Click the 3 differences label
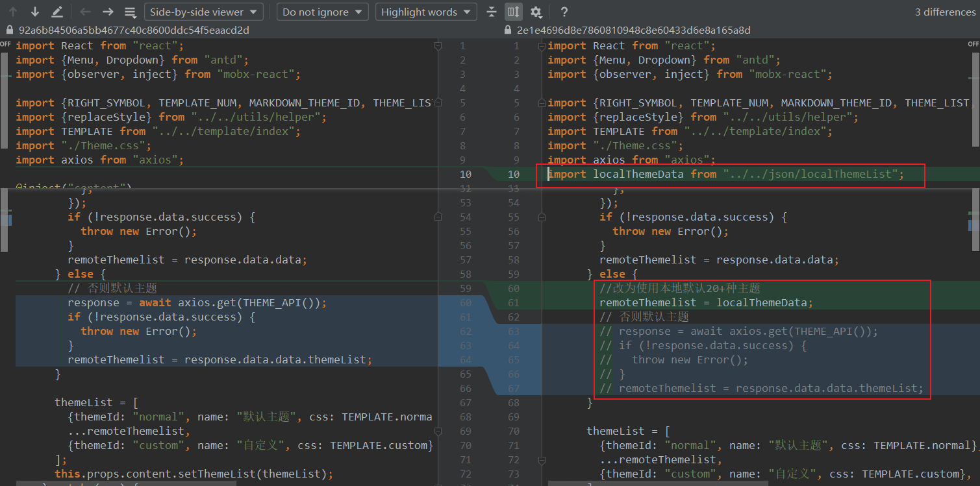This screenshot has height=486, width=980. (x=944, y=12)
